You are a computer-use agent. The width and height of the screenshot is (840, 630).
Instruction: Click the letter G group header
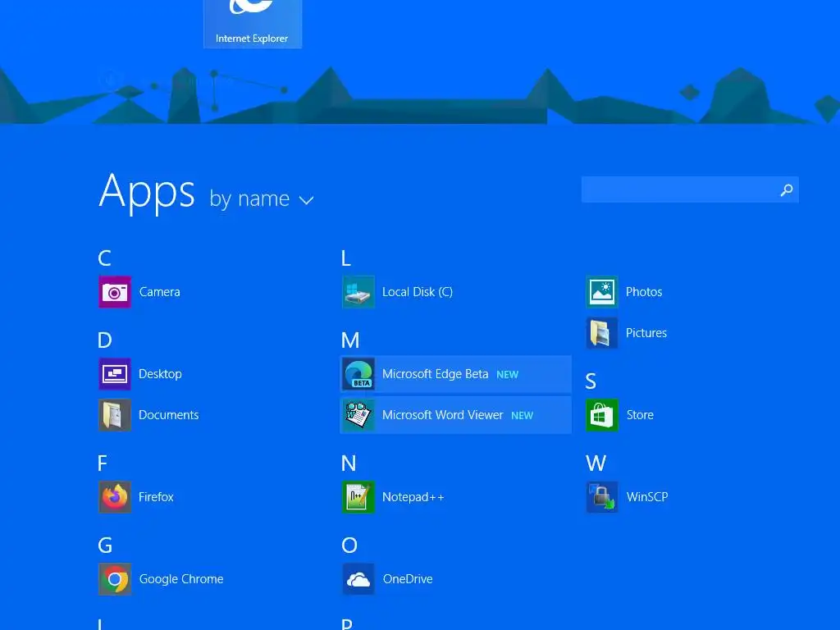click(105, 545)
